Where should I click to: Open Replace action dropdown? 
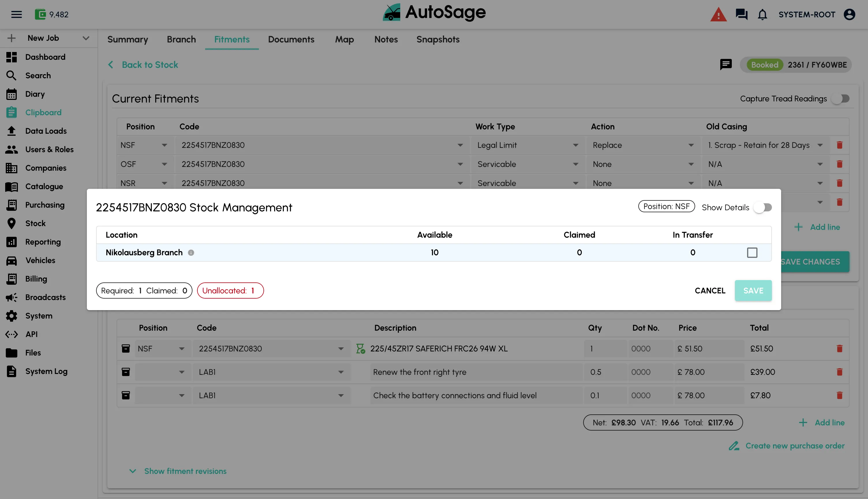point(644,145)
